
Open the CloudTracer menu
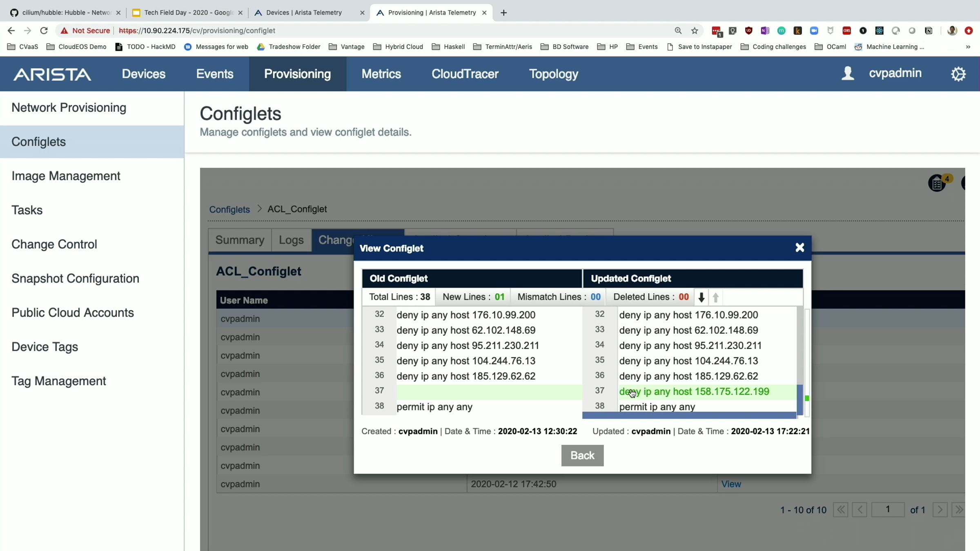coord(465,74)
